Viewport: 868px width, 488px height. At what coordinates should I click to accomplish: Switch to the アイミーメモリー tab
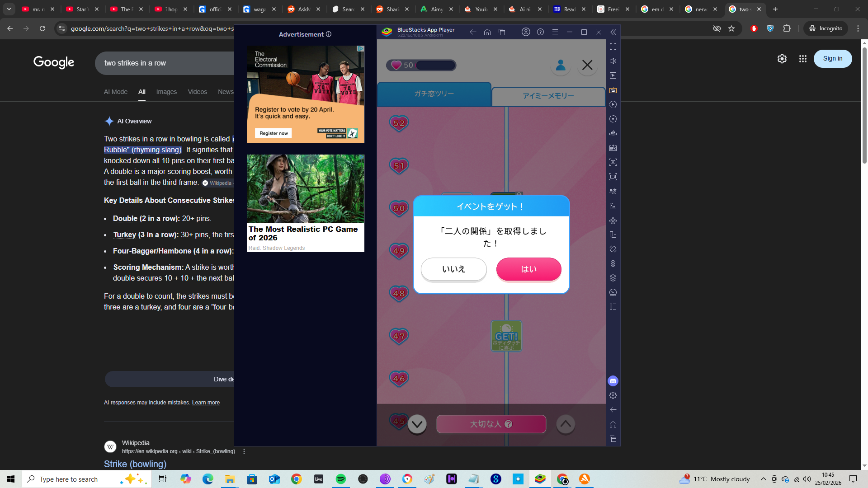(x=548, y=96)
